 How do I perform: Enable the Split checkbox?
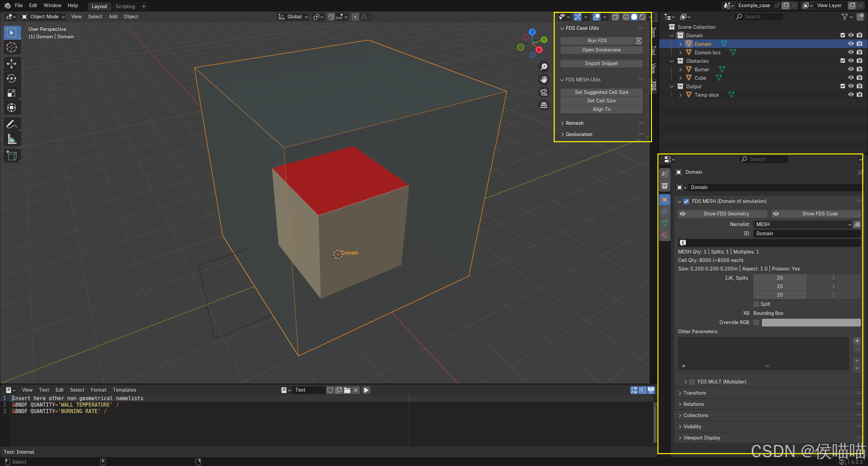pyautogui.click(x=756, y=304)
